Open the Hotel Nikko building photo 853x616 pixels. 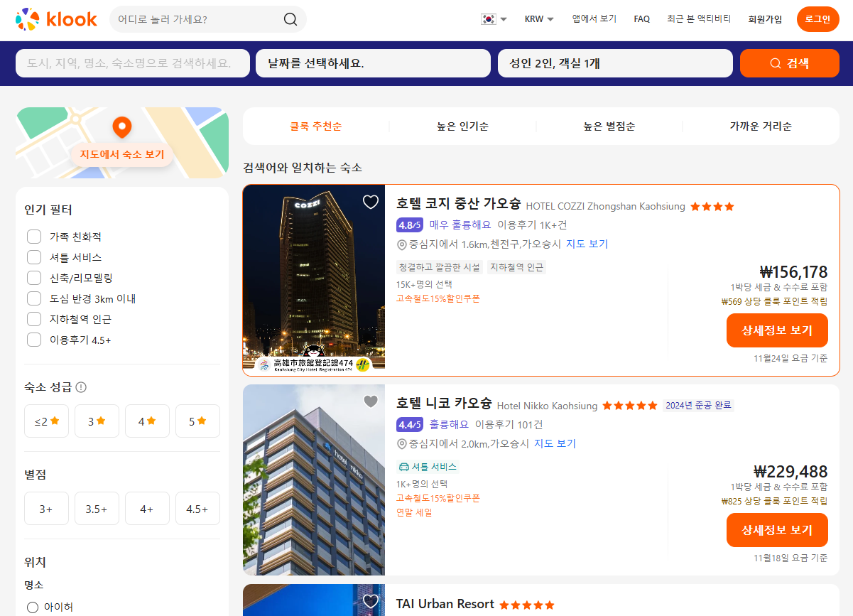[314, 480]
